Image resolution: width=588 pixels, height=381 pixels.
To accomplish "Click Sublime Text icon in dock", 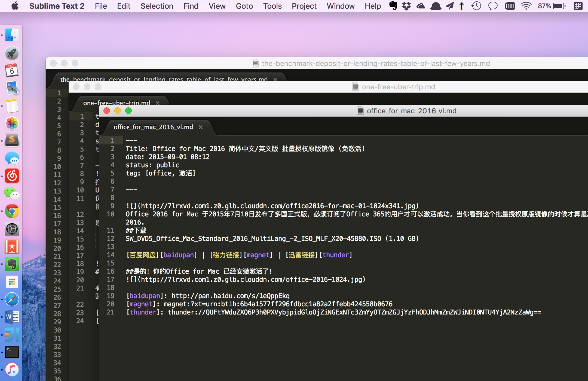I will (12, 141).
